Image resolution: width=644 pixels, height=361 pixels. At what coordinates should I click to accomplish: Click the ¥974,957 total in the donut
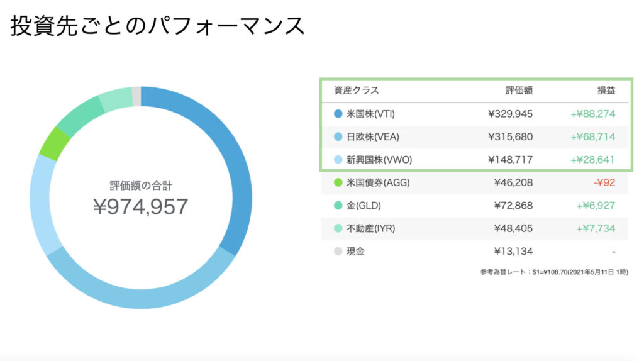140,207
